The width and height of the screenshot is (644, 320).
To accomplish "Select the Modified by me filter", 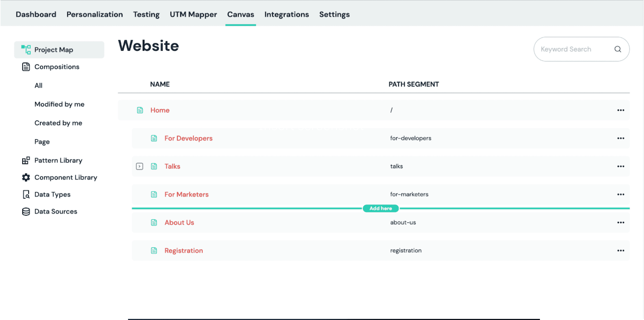I will [x=59, y=104].
